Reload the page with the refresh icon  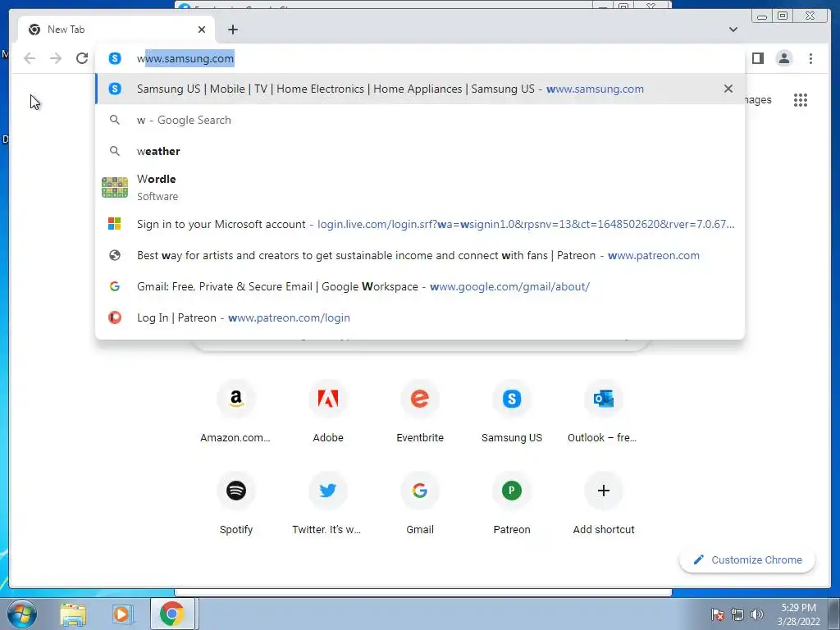(82, 58)
